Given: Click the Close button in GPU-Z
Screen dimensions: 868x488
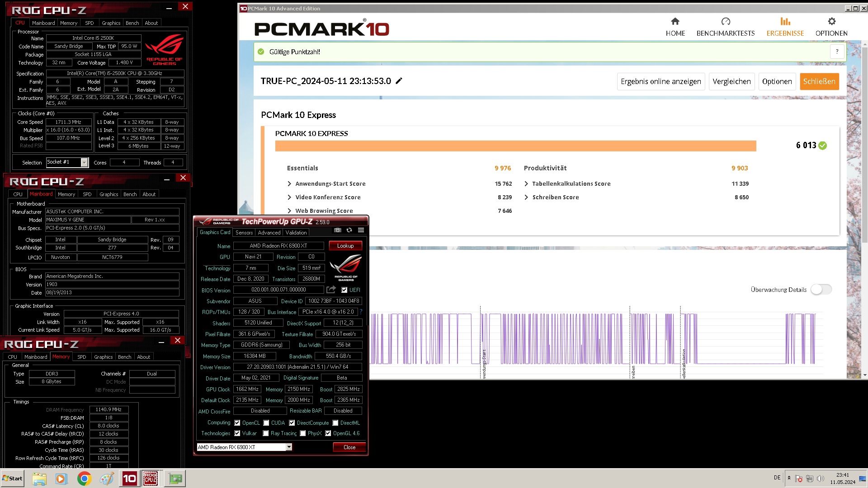Looking at the screenshot, I should coord(349,447).
